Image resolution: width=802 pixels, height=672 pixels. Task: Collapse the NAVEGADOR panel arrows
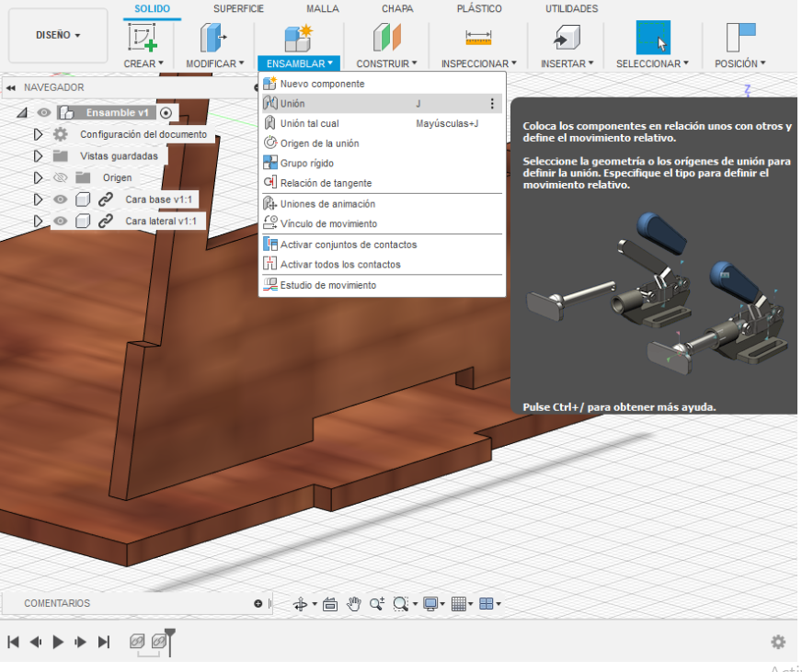(11, 88)
